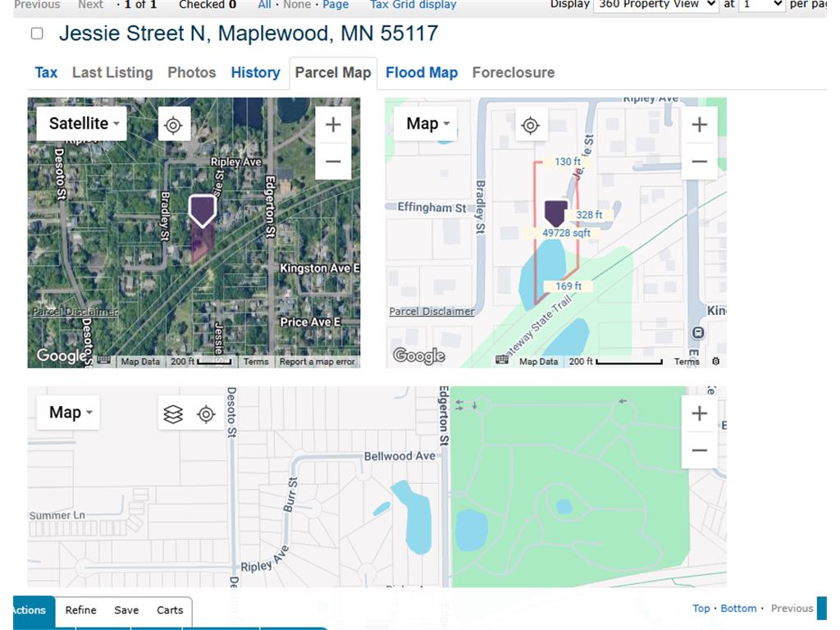The width and height of the screenshot is (840, 630).
Task: Click Report a map error link
Action: pos(317,362)
